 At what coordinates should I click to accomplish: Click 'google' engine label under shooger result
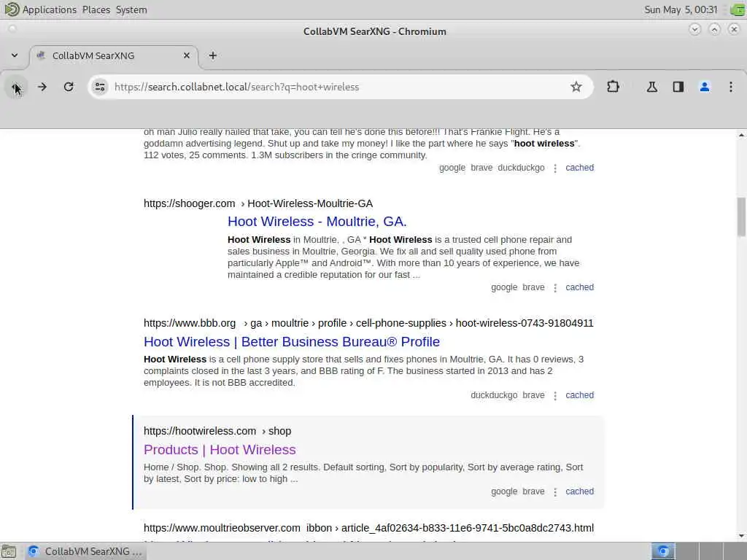pyautogui.click(x=504, y=287)
